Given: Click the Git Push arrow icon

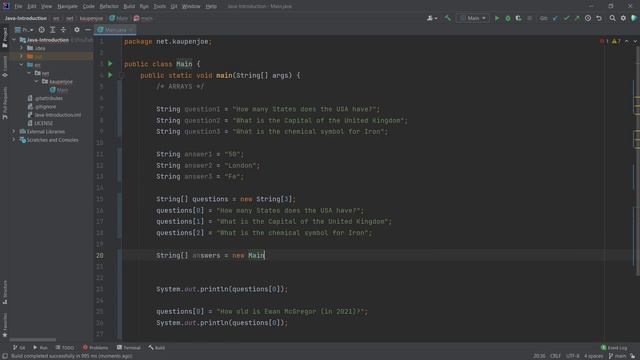Looking at the screenshot, I should coord(577,18).
